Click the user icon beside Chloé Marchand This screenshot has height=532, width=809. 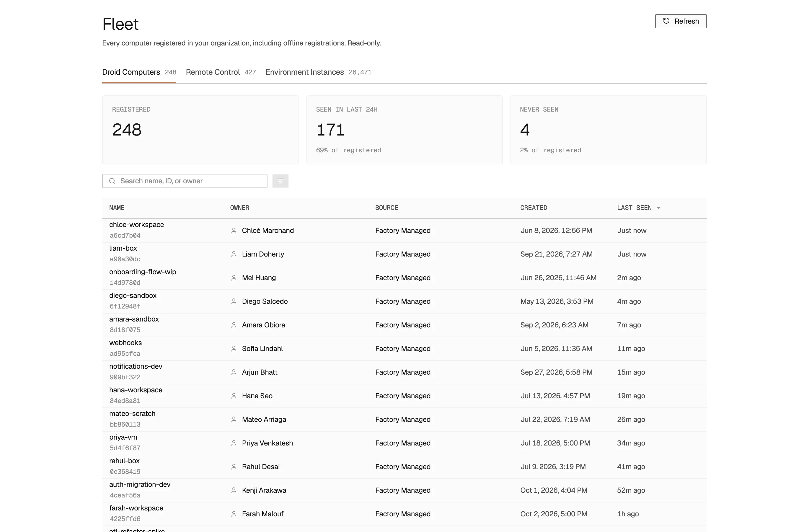[234, 231]
